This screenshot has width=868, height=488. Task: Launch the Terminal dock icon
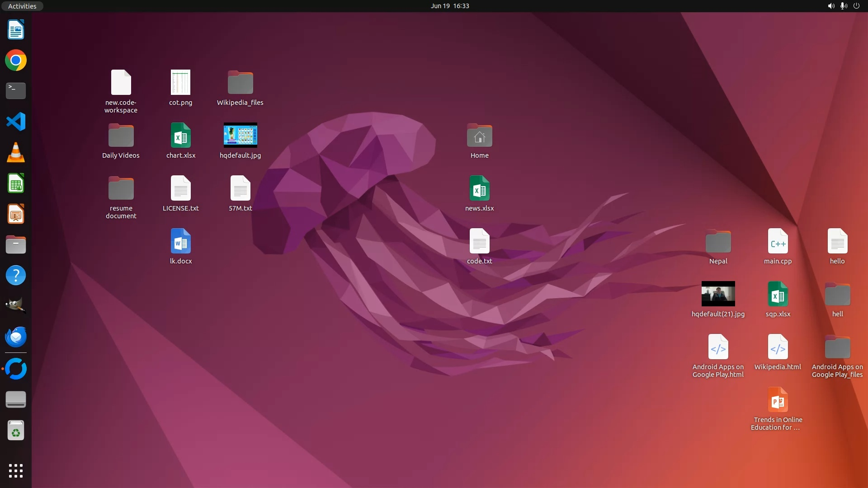[16, 91]
